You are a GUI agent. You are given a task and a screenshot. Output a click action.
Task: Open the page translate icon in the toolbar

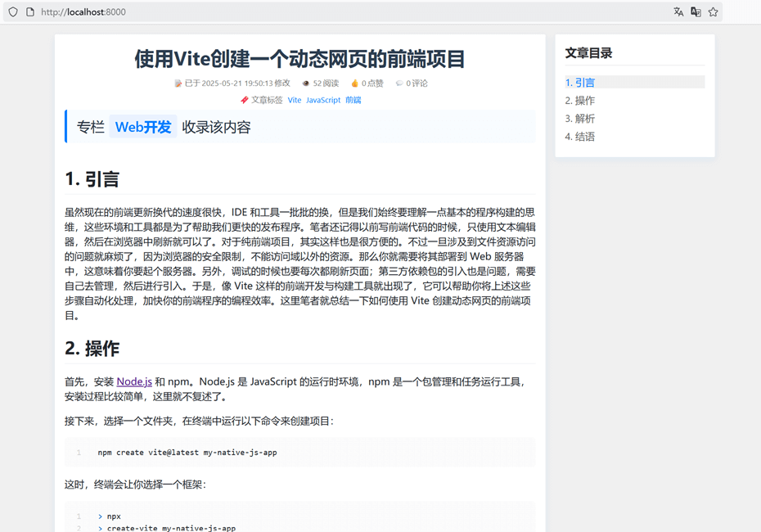pos(697,11)
